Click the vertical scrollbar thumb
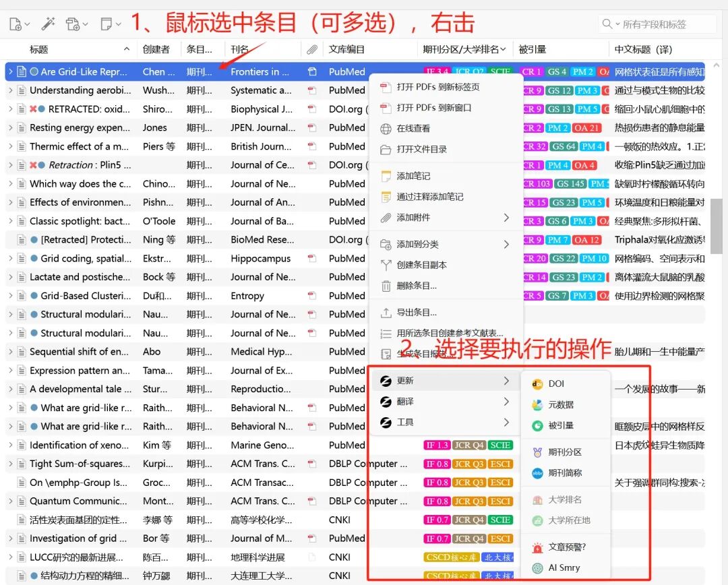Viewport: 728px width, 585px height. point(717,226)
